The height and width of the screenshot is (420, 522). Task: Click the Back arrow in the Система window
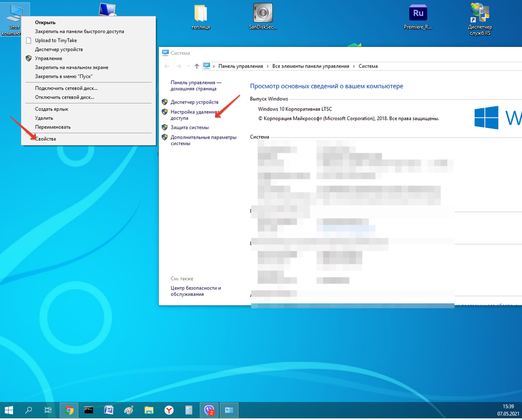tap(167, 66)
